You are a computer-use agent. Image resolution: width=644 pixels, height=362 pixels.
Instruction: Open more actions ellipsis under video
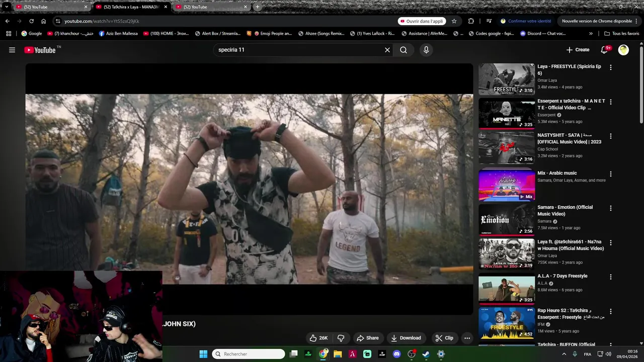[x=467, y=338]
